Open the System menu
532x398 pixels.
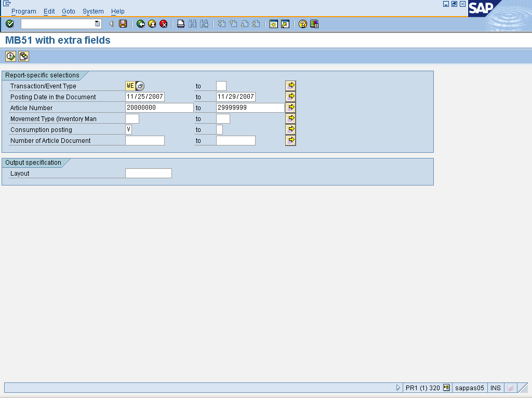click(93, 11)
